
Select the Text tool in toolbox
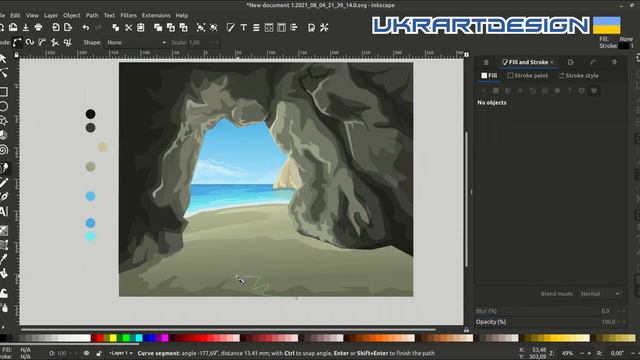[x=3, y=212]
